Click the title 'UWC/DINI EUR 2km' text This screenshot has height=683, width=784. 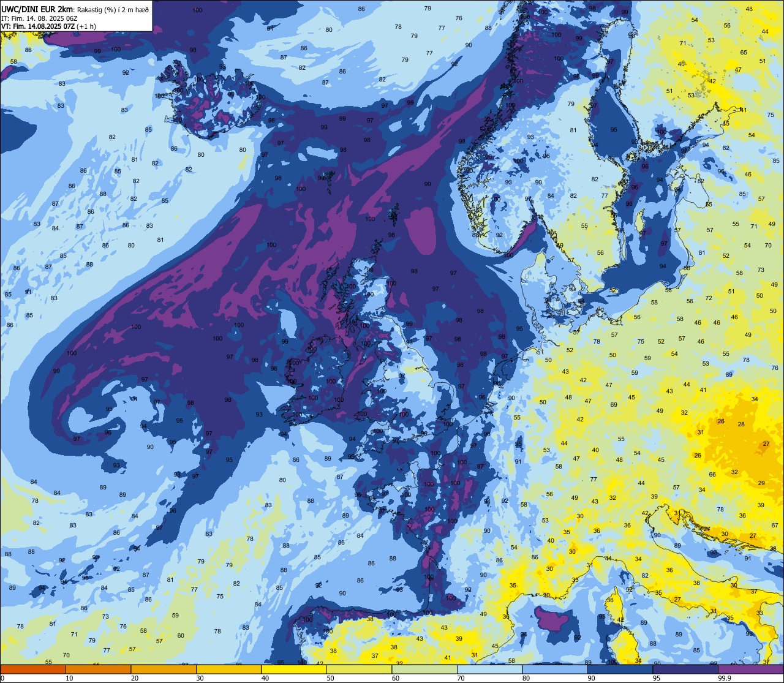(x=37, y=9)
